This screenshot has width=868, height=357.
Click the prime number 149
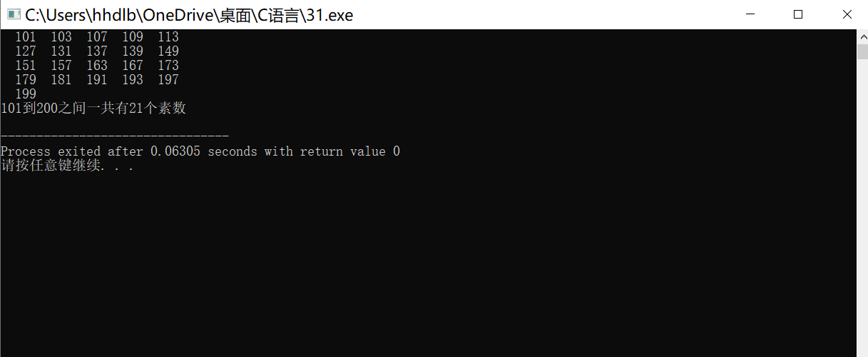[x=168, y=51]
